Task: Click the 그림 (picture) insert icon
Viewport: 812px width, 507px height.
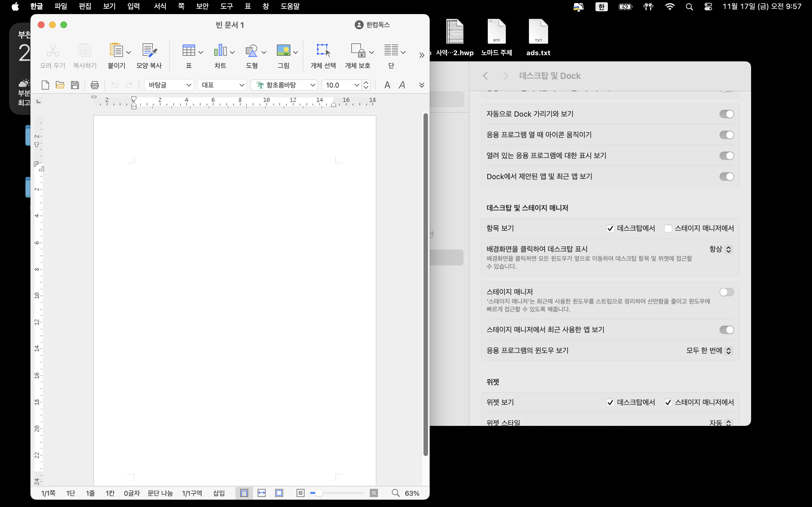Action: [x=283, y=51]
